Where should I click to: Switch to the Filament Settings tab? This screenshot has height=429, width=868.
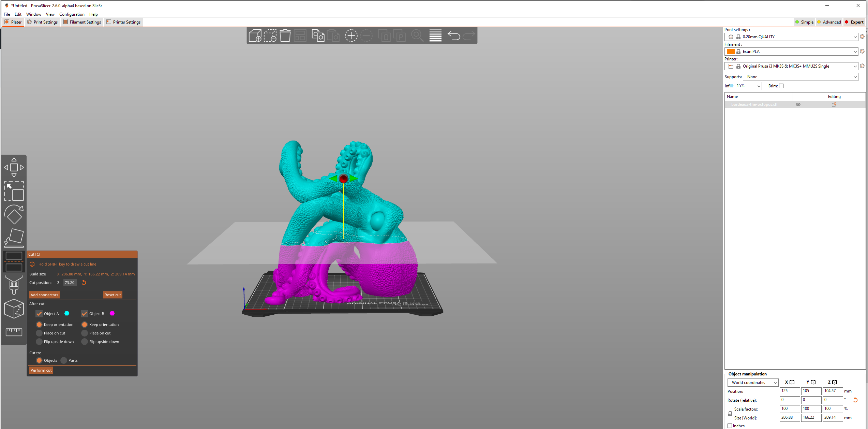[x=82, y=22]
